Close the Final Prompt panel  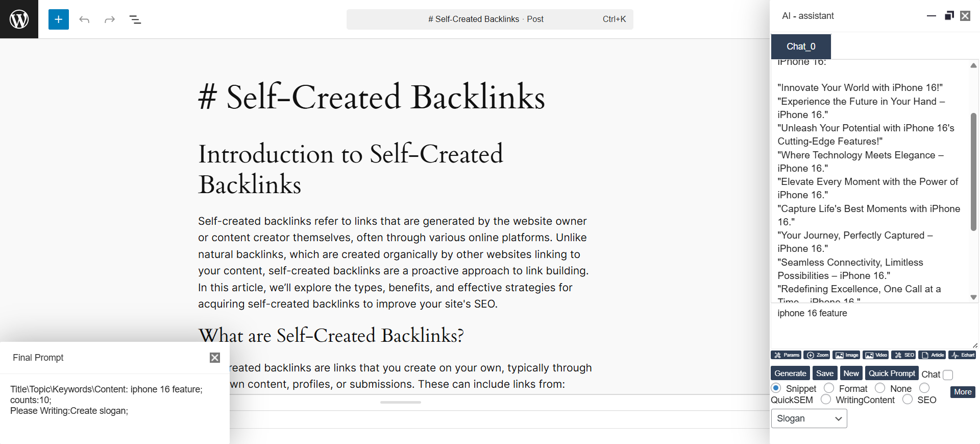coord(215,358)
